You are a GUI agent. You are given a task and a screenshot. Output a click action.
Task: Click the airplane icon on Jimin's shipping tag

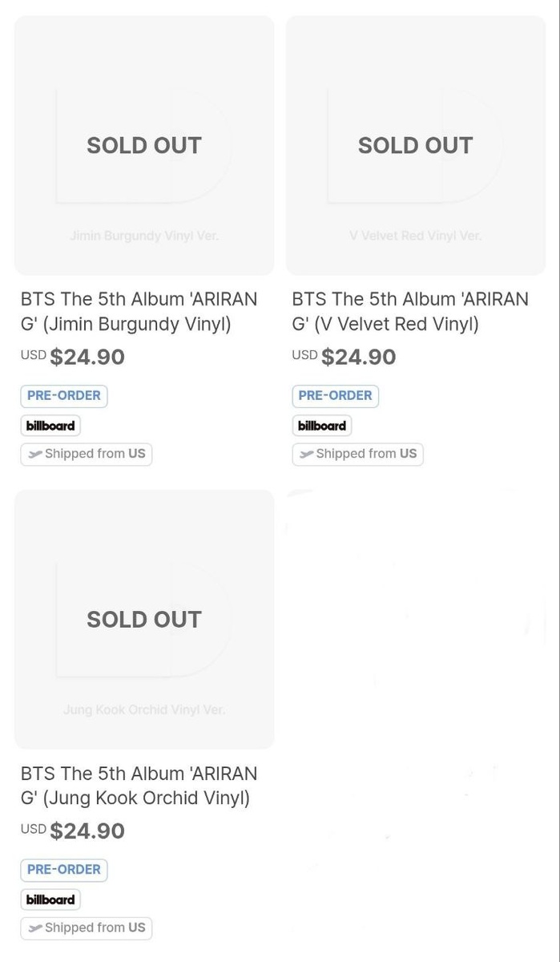coord(35,455)
